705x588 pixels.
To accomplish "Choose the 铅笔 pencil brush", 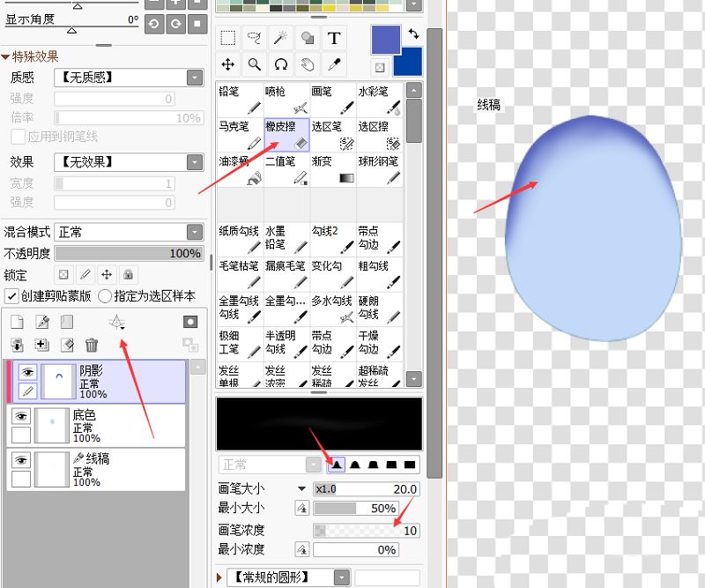I will tap(240, 100).
